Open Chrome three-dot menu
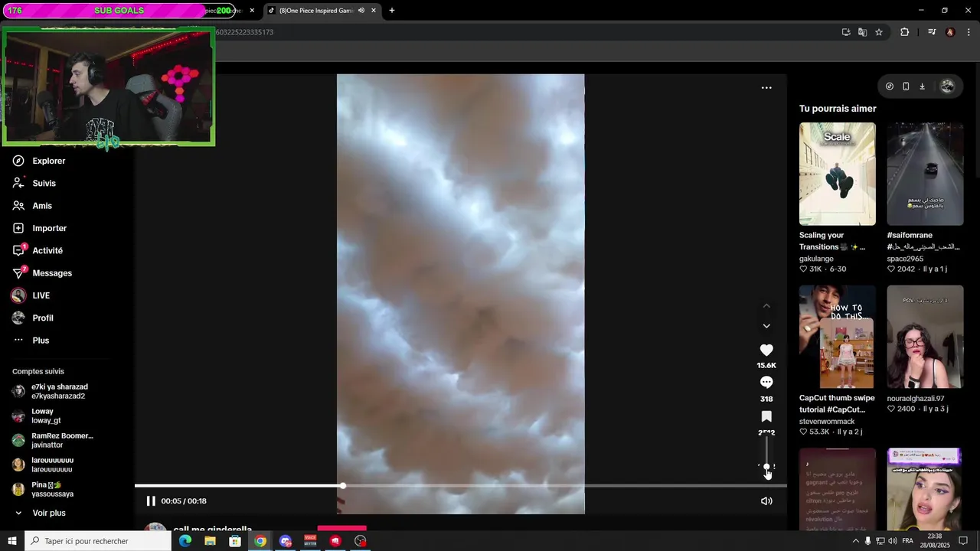This screenshot has height=551, width=980. click(x=969, y=32)
